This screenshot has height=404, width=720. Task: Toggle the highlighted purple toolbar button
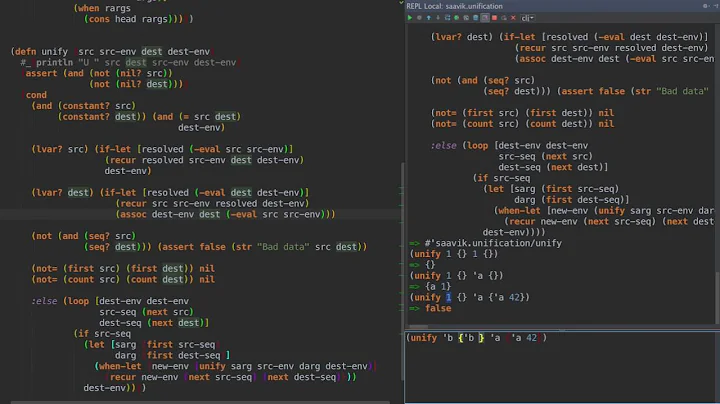point(485,18)
